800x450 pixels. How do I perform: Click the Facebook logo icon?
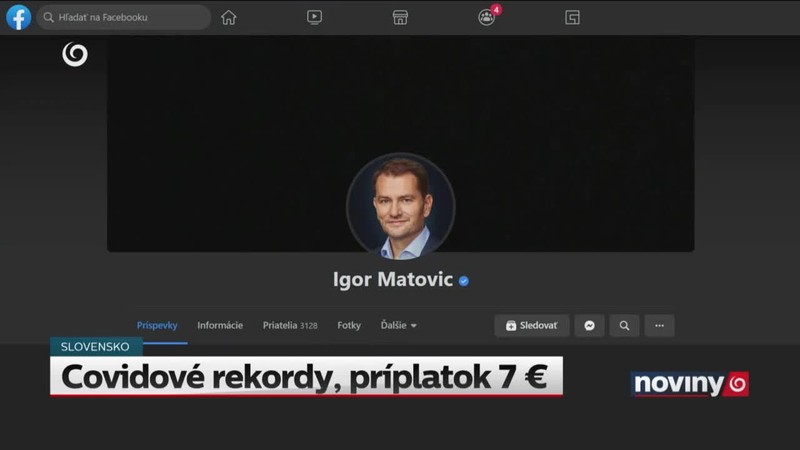click(19, 17)
